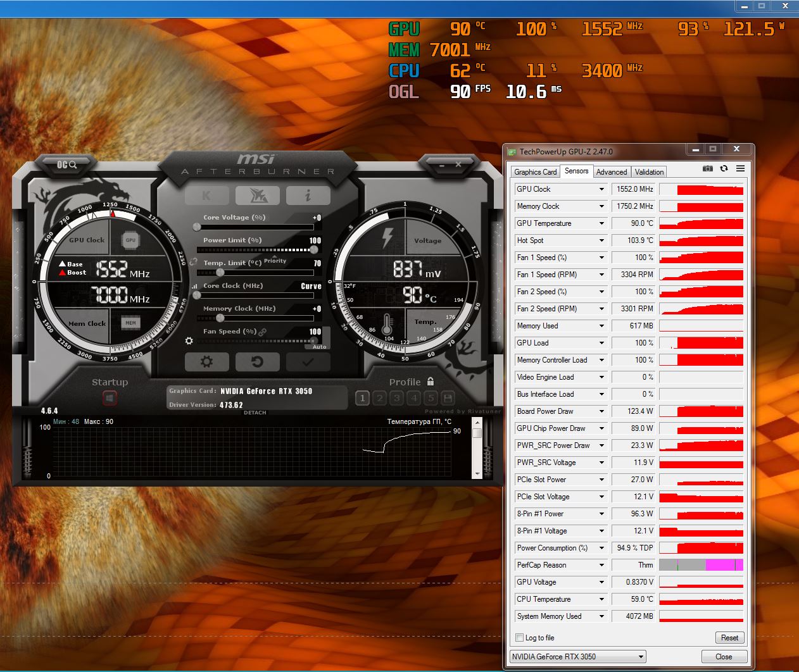This screenshot has width=799, height=672.
Task: Minimize the Afterburner window
Action: pos(441,165)
